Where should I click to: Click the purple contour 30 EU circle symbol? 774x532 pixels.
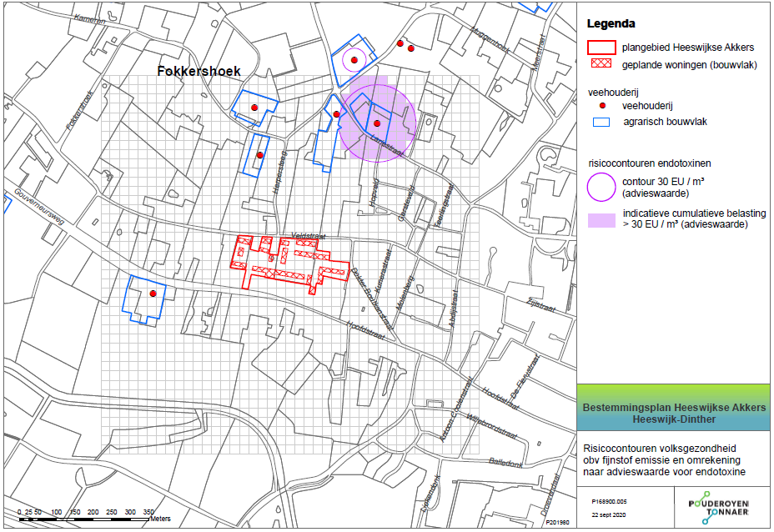pos(601,187)
